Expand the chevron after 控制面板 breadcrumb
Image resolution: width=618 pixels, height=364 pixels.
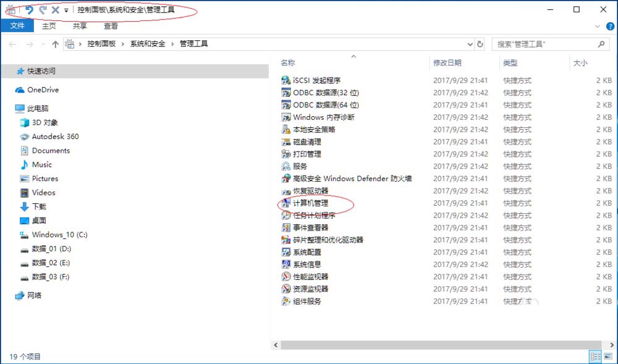pyautogui.click(x=122, y=44)
